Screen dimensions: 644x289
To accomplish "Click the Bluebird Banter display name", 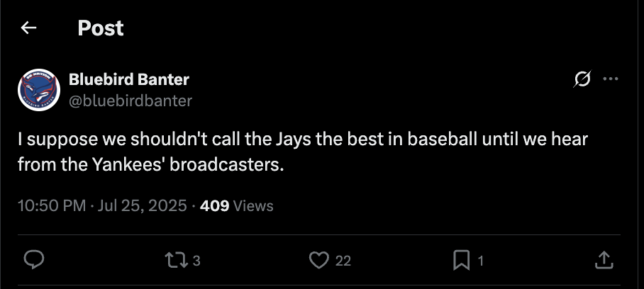I will click(x=129, y=79).
